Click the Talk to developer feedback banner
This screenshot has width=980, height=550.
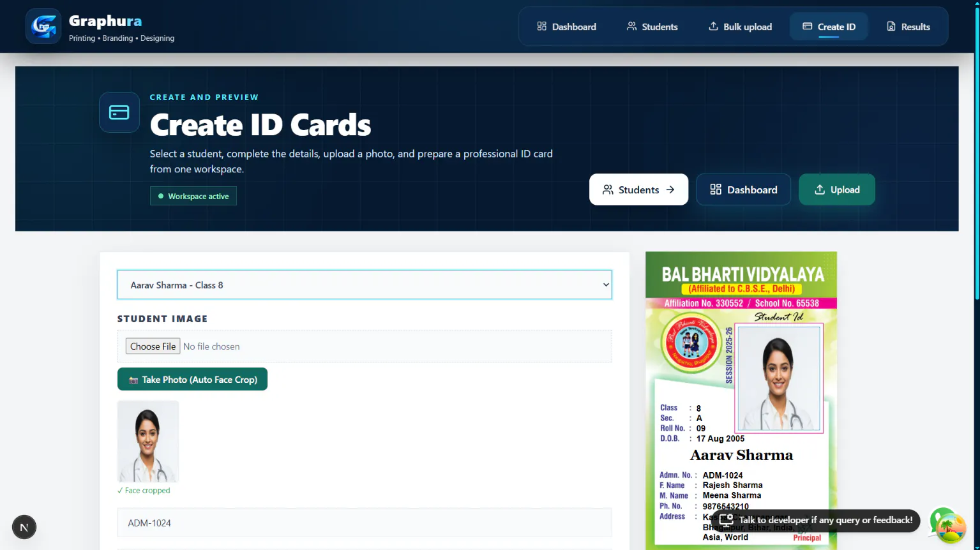click(817, 520)
